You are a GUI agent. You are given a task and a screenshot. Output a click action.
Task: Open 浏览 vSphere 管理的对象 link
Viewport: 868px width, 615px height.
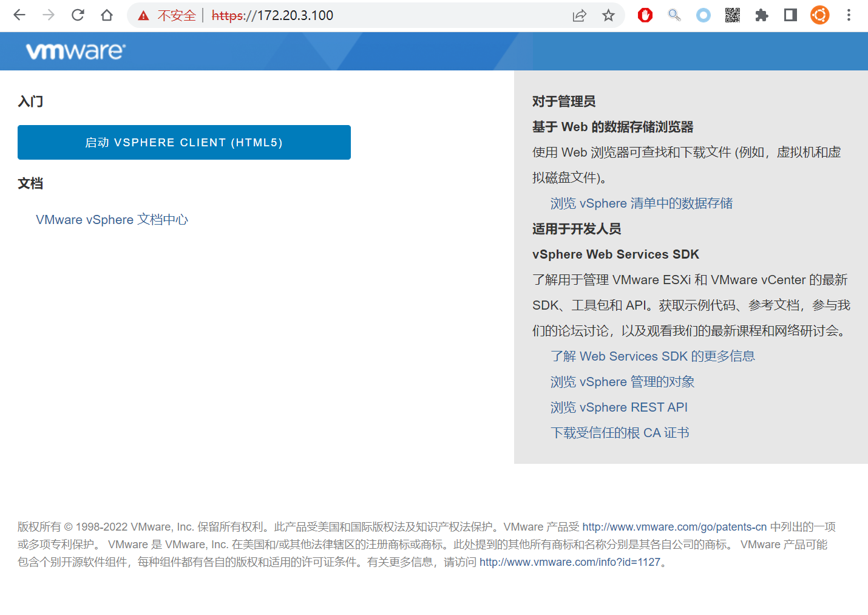622,382
